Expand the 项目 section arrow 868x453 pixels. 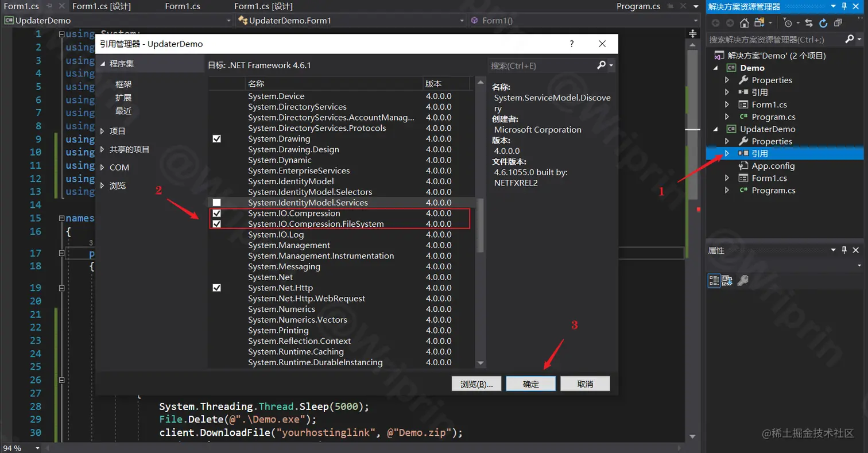click(103, 131)
